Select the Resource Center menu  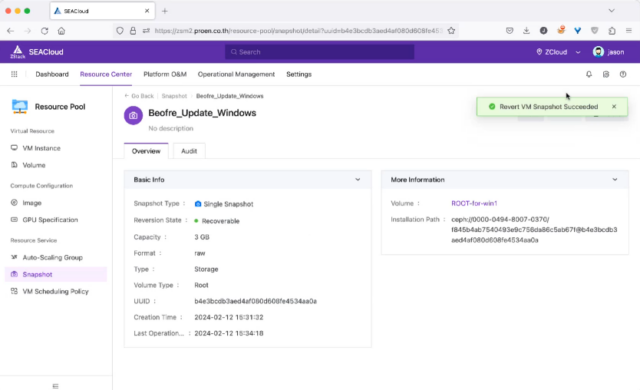tap(106, 74)
